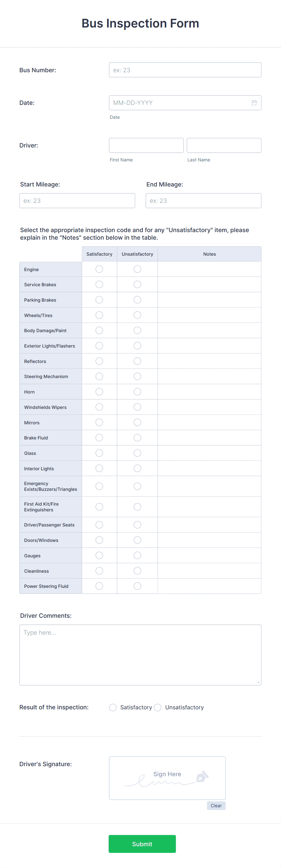
Task: Open the calendar icon on the Date field
Action: 254,103
